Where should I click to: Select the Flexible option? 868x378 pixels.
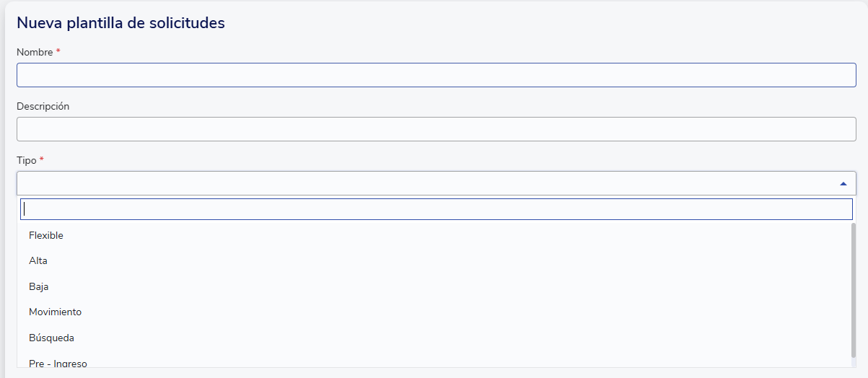pos(46,235)
